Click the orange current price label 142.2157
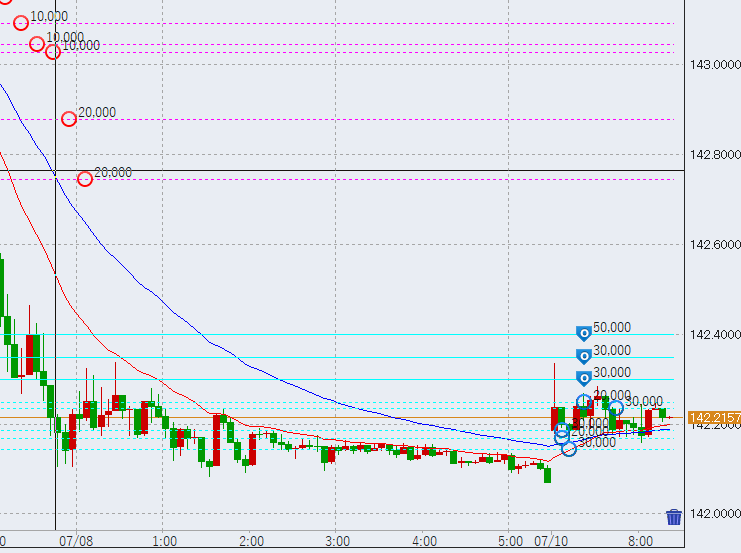This screenshot has width=741, height=553. point(714,417)
